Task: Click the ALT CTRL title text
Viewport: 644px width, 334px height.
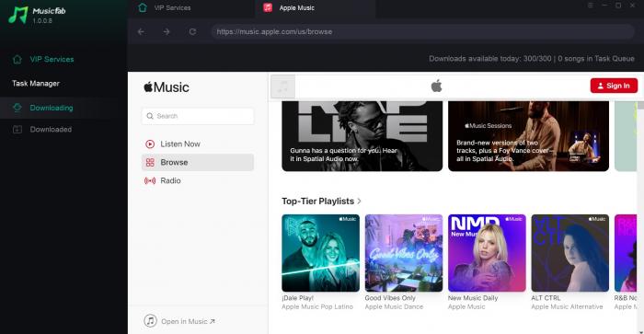Action: (546, 298)
